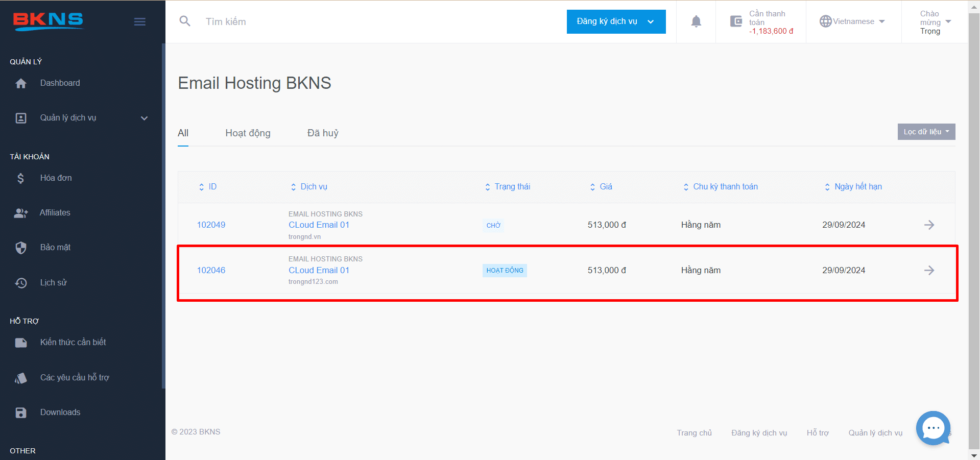Click trongnd123.com domain text
980x460 pixels.
(x=313, y=282)
